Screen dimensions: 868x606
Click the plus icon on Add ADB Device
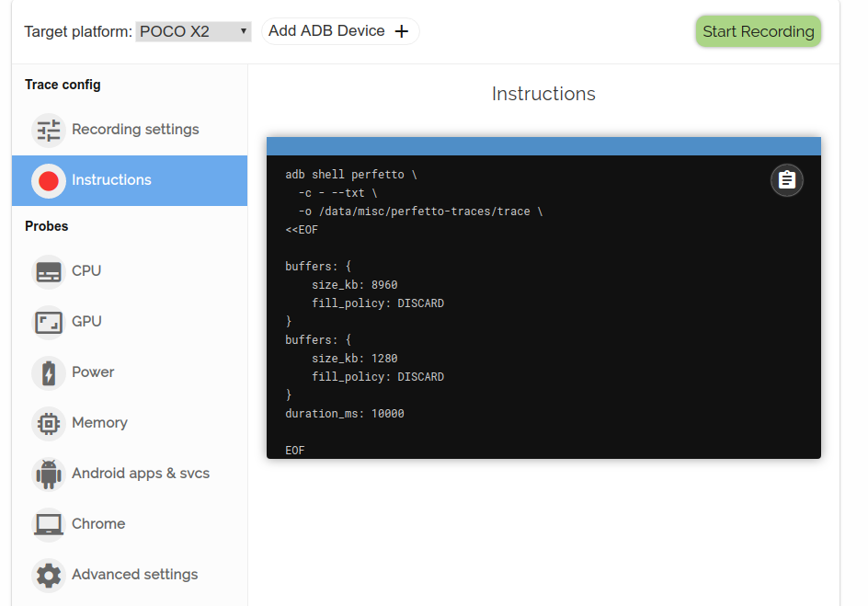click(401, 30)
